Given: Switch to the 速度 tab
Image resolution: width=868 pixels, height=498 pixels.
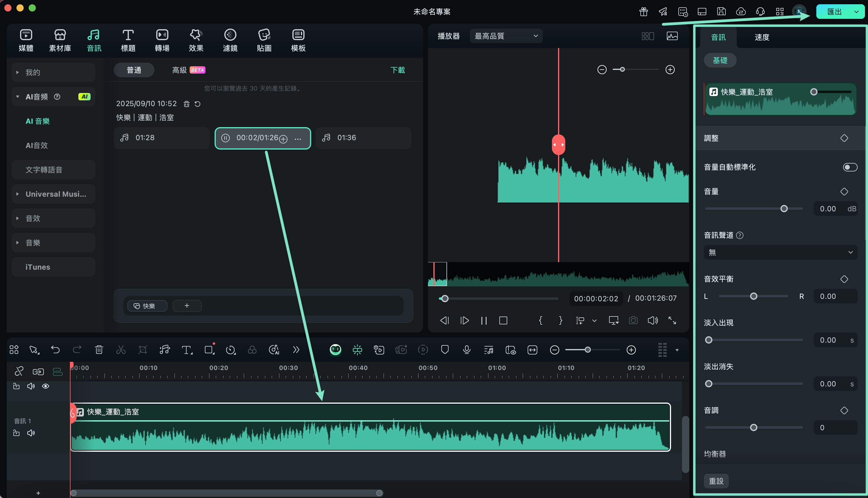Looking at the screenshot, I should click(x=762, y=37).
